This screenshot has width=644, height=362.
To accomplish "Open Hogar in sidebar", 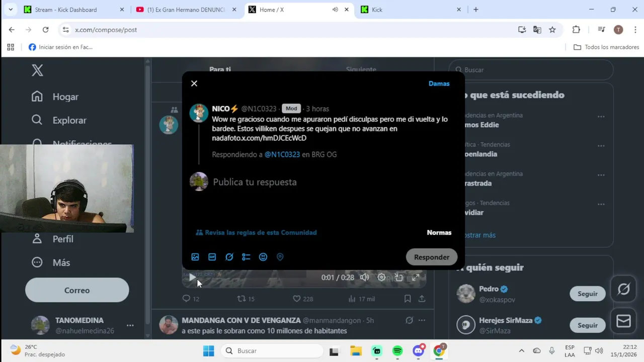I will 55,97.
